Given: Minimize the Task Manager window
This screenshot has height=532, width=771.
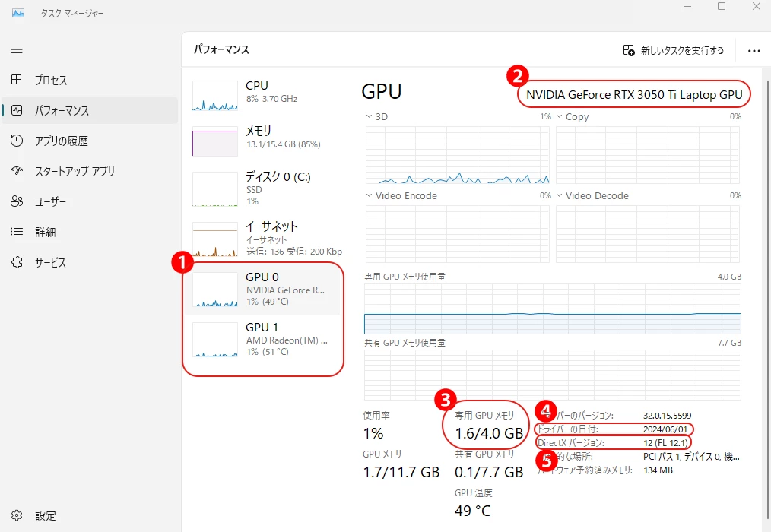Looking at the screenshot, I should pos(687,7).
